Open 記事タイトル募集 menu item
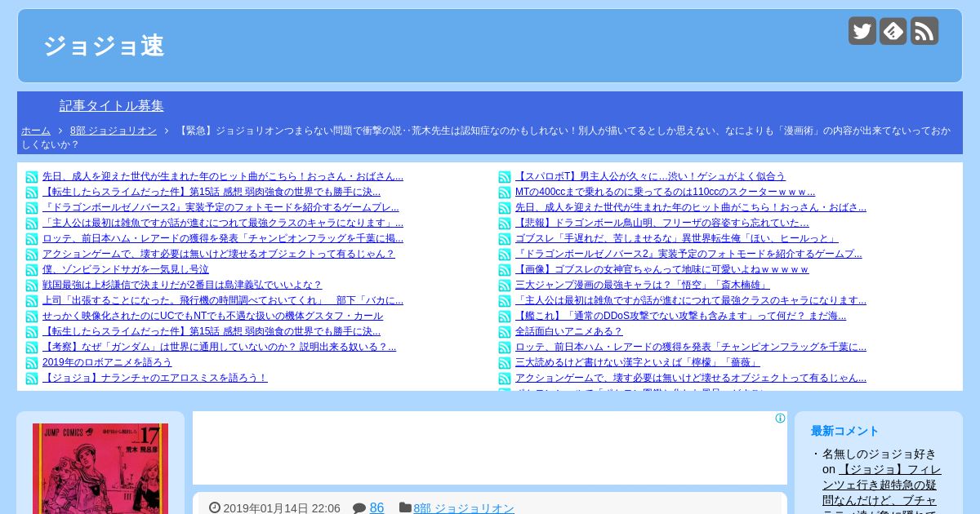 (112, 106)
